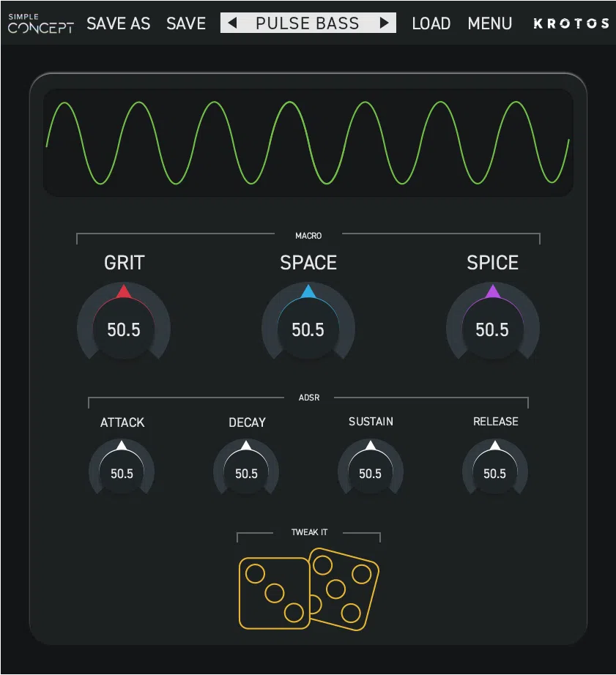616x675 pixels.
Task: Click the green waveform display
Action: click(x=308, y=141)
